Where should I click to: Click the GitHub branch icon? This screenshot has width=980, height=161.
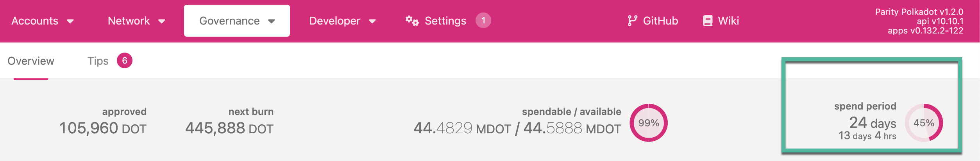point(632,21)
